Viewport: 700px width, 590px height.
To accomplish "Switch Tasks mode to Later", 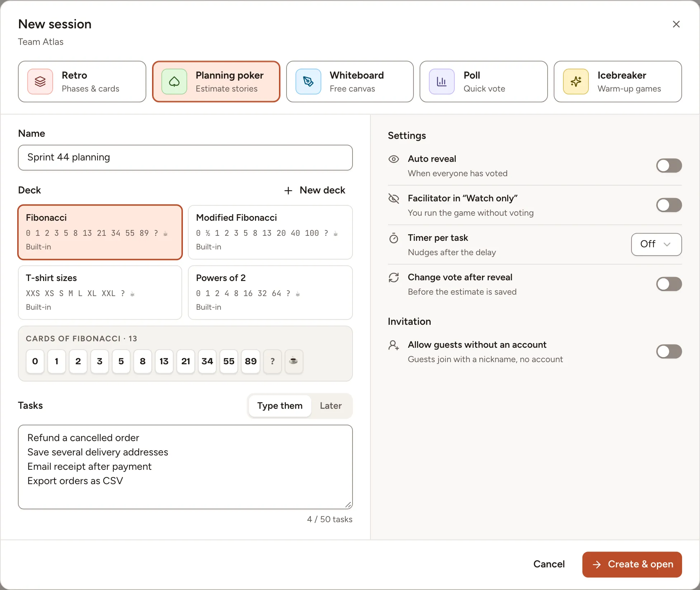I will 331,406.
